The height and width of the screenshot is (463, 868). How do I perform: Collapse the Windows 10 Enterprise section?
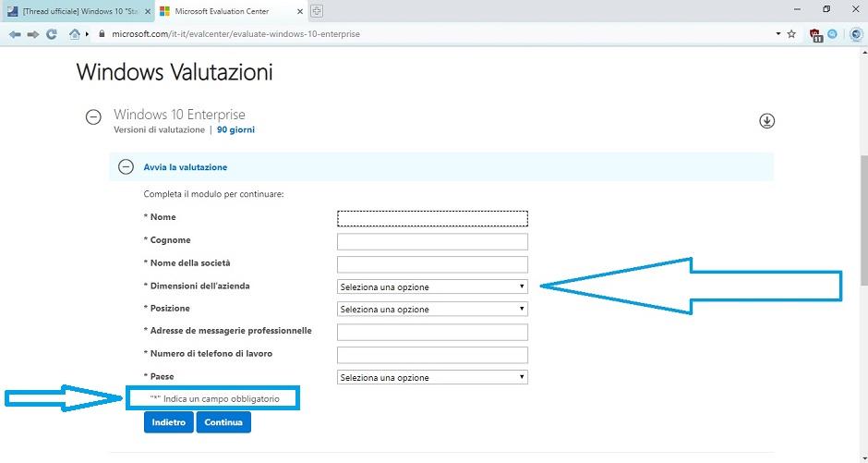tap(93, 116)
